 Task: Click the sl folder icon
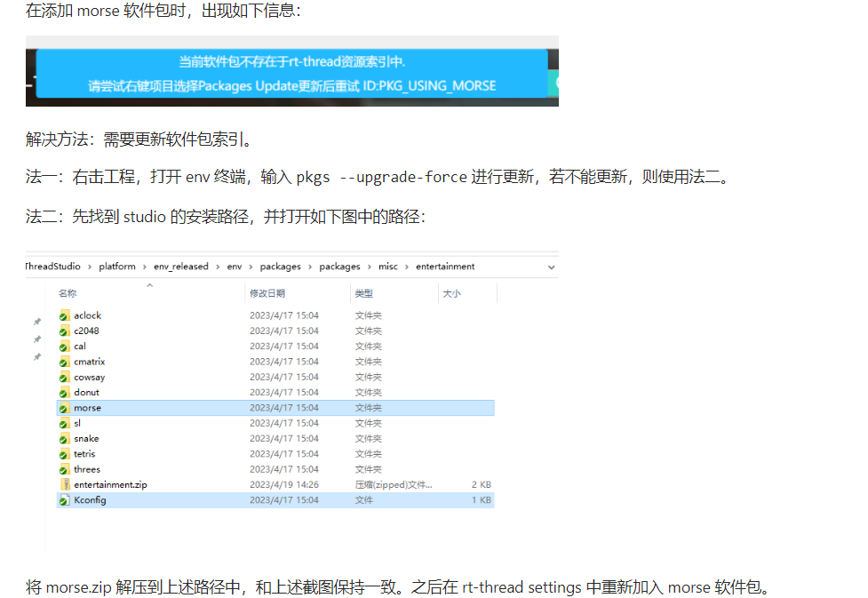[x=65, y=424]
